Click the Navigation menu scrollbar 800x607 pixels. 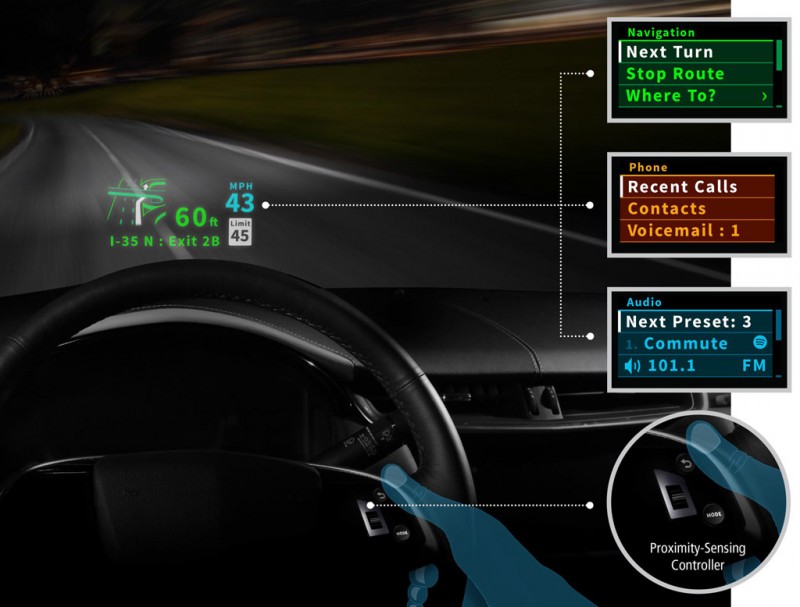click(x=779, y=55)
